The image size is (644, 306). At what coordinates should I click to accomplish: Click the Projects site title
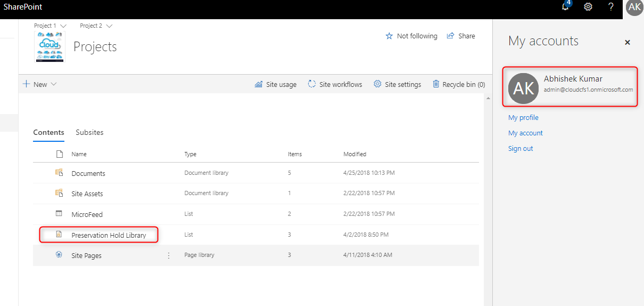[x=95, y=46]
